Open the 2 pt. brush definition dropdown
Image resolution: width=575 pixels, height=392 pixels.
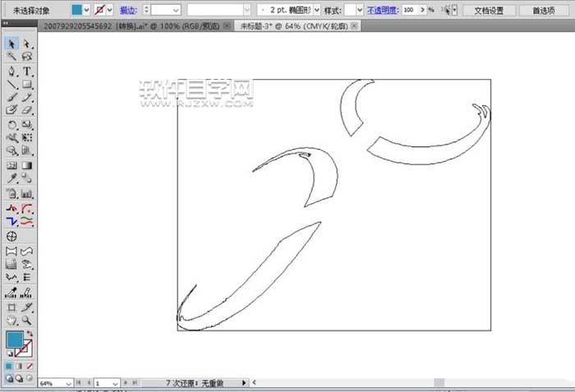(x=317, y=11)
